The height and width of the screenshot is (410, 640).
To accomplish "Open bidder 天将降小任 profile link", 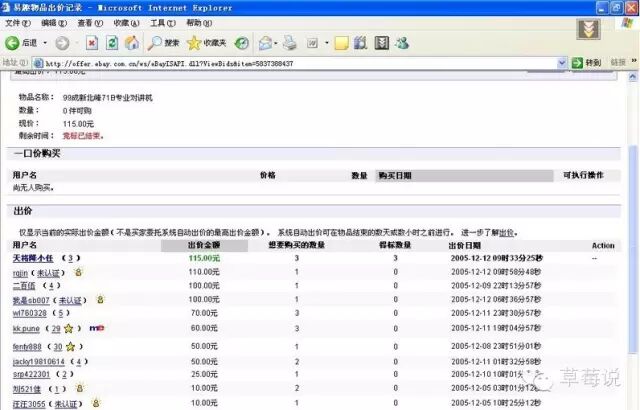I will pyautogui.click(x=33, y=258).
